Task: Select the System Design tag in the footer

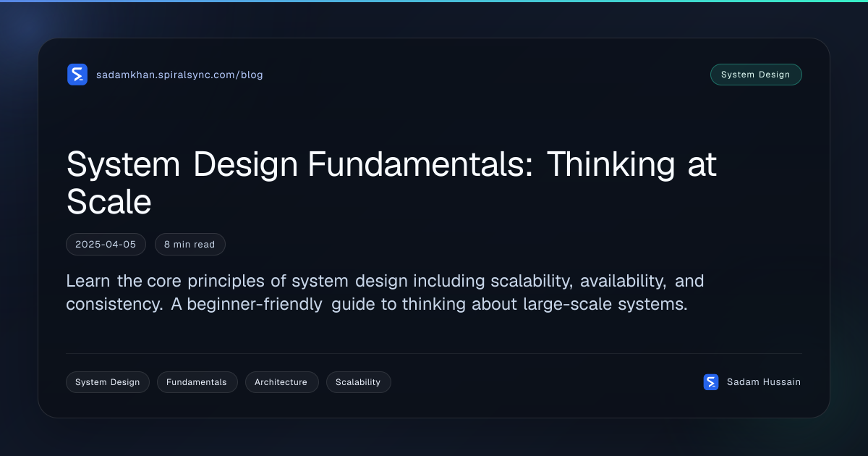Action: [x=108, y=382]
